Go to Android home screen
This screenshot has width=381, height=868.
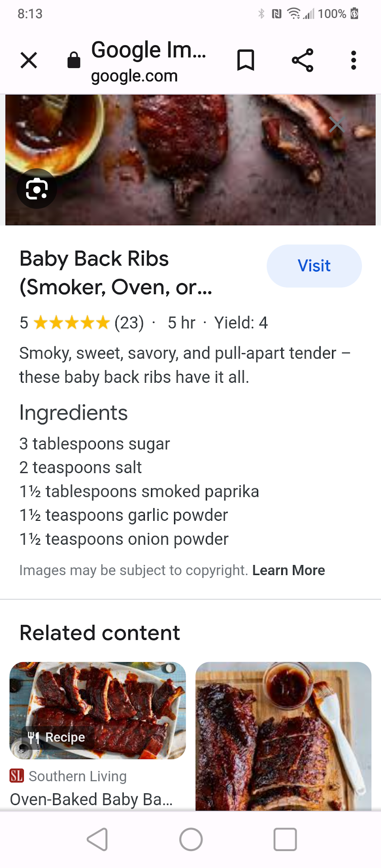pos(191,839)
